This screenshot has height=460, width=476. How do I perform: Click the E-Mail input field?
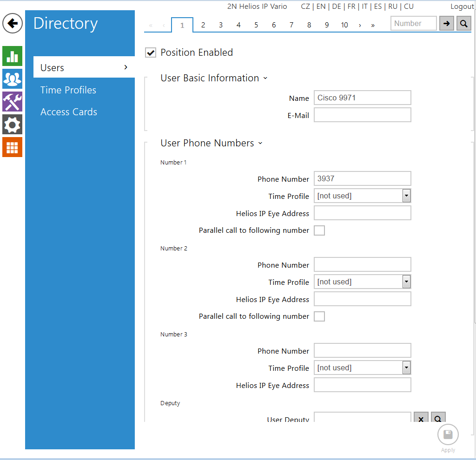click(363, 115)
